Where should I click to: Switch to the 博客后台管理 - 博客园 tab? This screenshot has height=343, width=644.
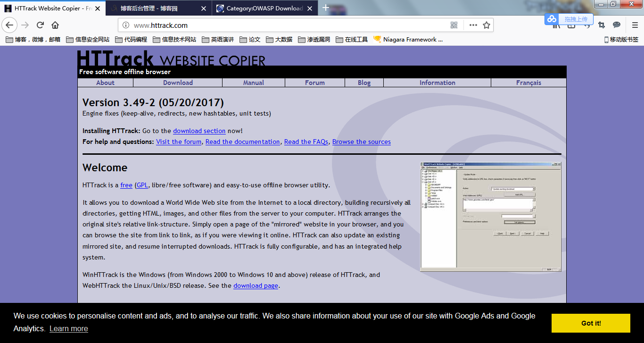[159, 8]
